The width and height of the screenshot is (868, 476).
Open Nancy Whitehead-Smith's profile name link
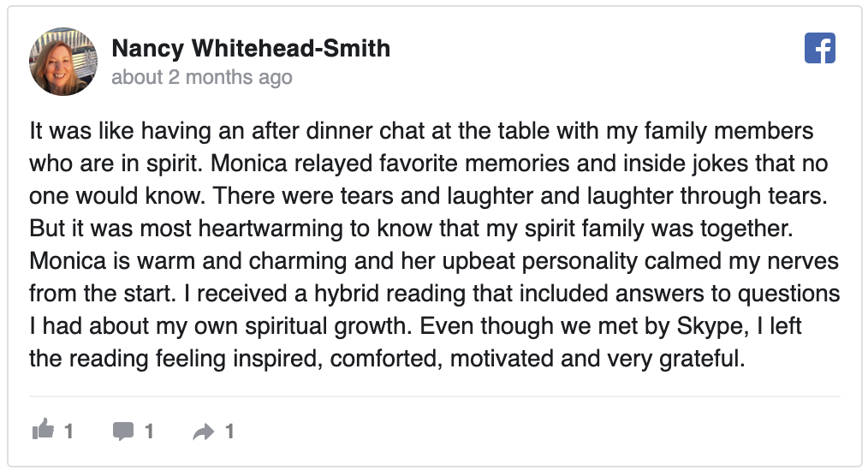tap(251, 49)
